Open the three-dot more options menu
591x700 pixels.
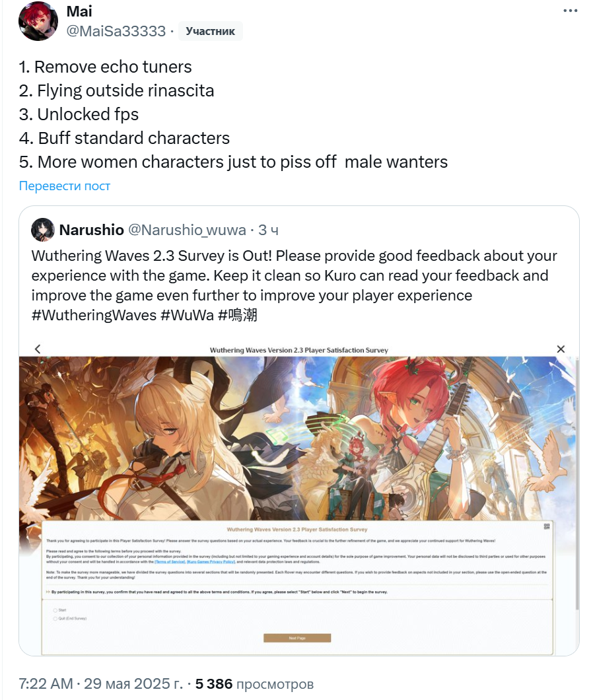tap(570, 11)
